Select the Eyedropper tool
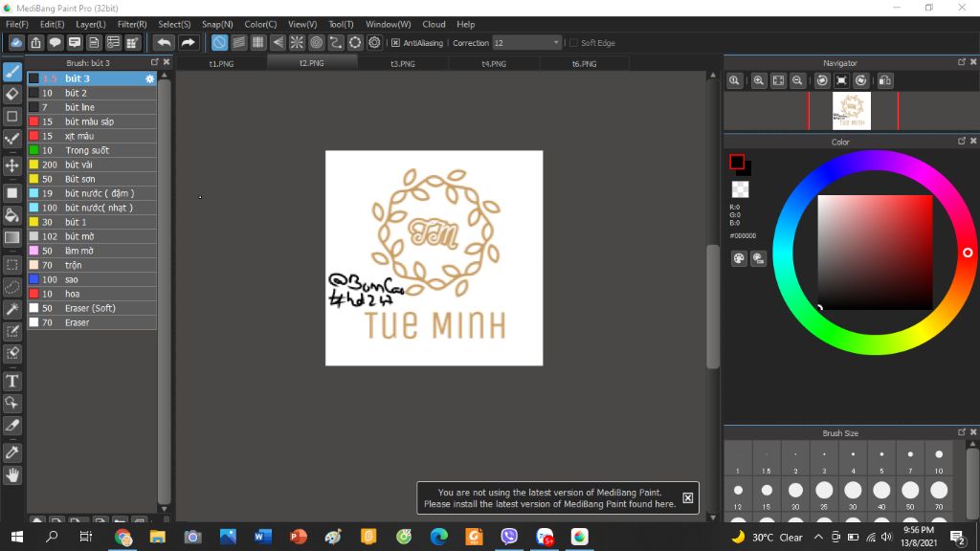Image resolution: width=980 pixels, height=551 pixels. click(12, 452)
